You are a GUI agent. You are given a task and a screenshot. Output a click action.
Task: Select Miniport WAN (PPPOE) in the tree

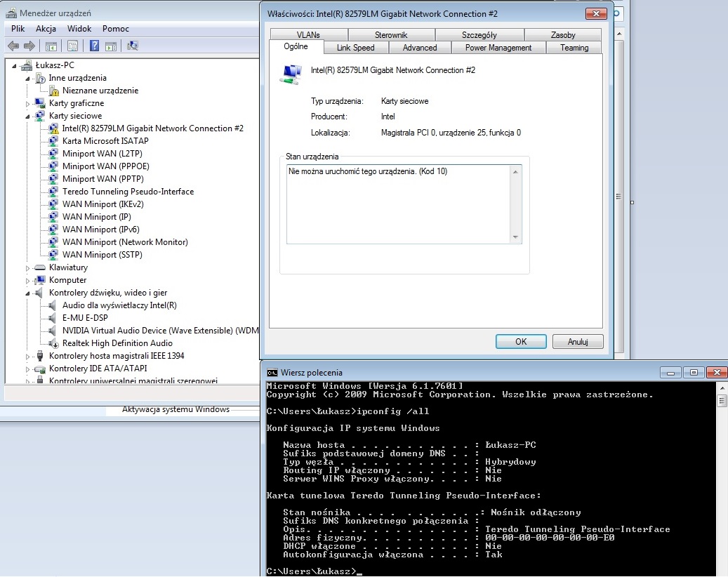pyautogui.click(x=106, y=166)
